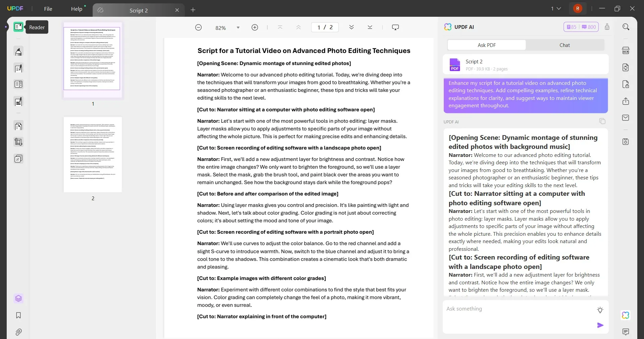The height and width of the screenshot is (339, 644).
Task: Open the share document panel
Action: 626,101
